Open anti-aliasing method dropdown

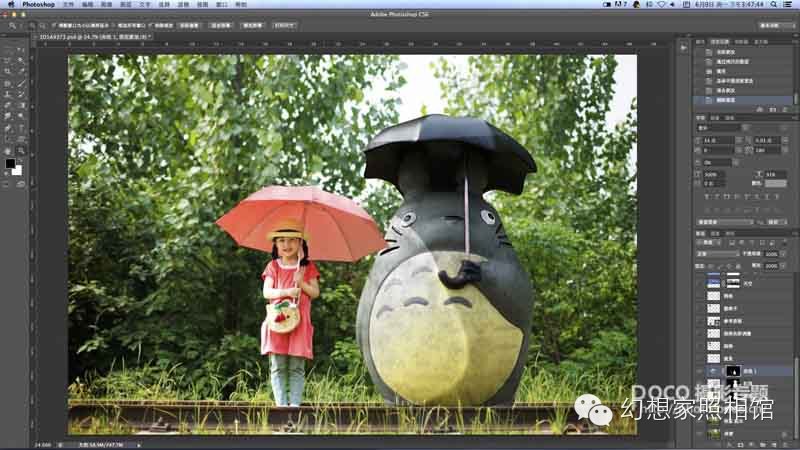[x=777, y=222]
